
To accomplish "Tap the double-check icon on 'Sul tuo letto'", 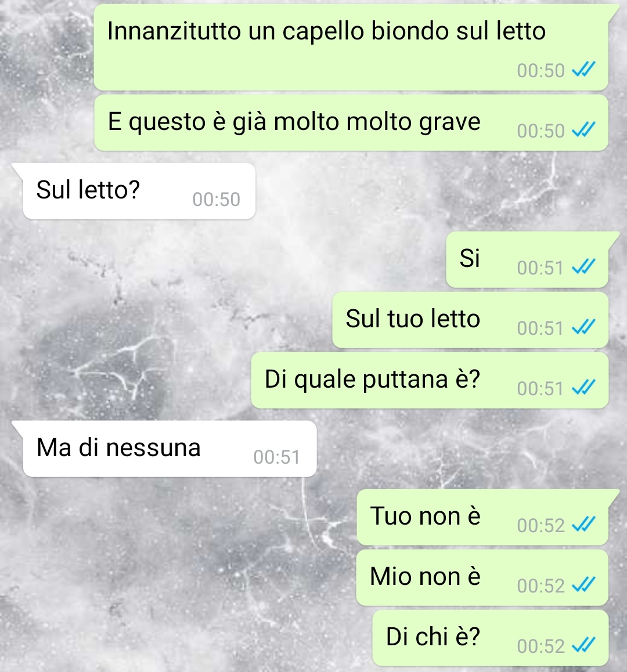I will pyautogui.click(x=583, y=327).
